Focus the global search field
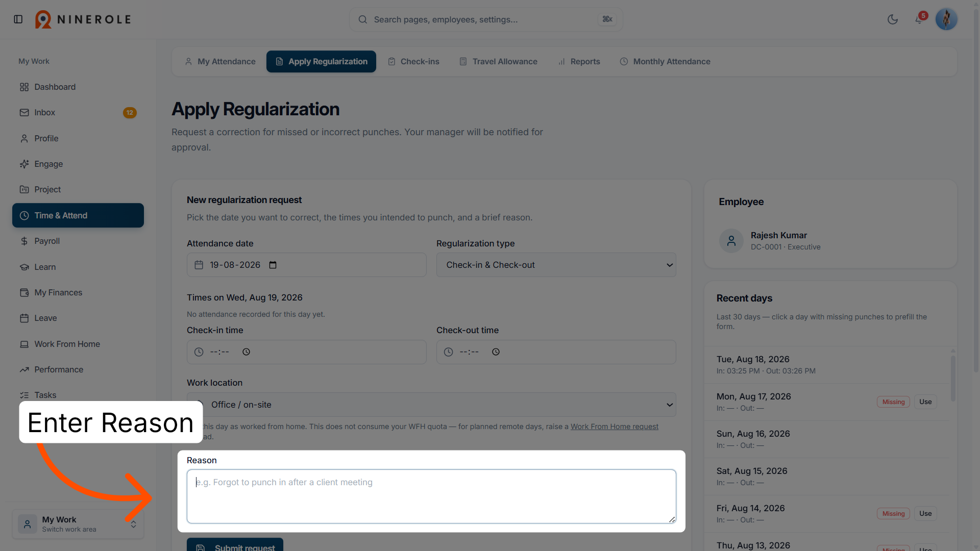Viewport: 980px width, 551px height. point(486,19)
